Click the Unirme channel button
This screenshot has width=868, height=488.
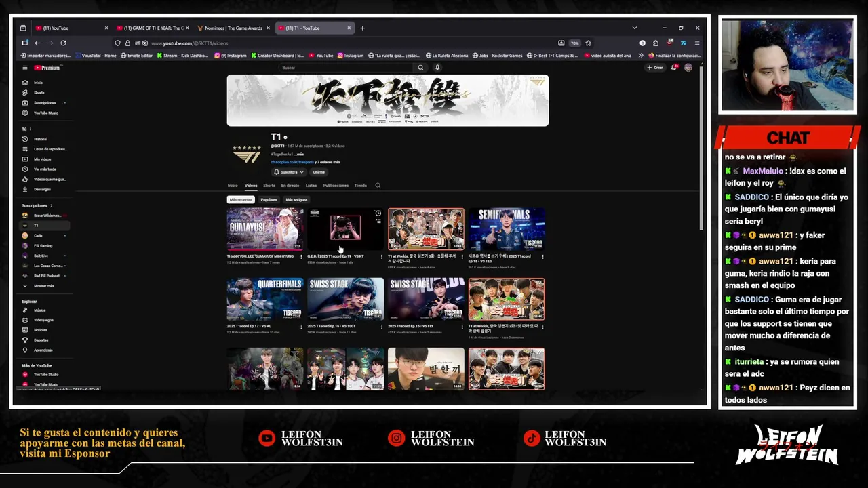click(x=319, y=172)
